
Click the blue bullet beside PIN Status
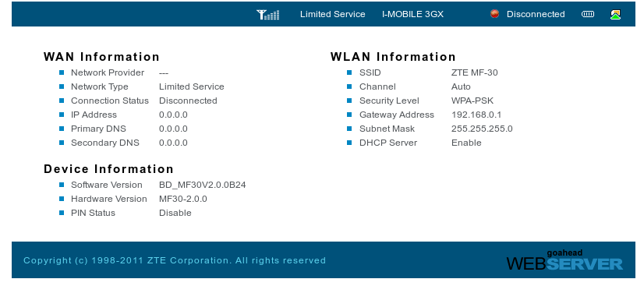[x=62, y=213]
